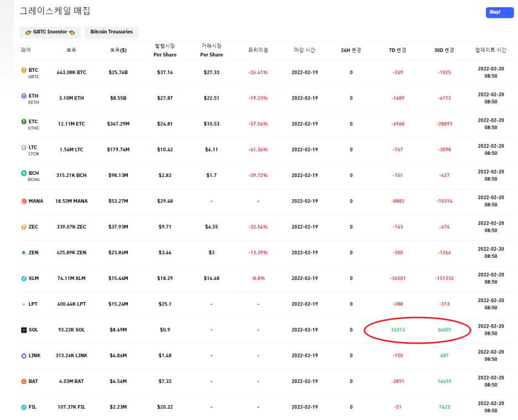Screen dimensions: 518x420
Task: Click pointing hand icon left of GBTC Investor
Action: (28, 32)
